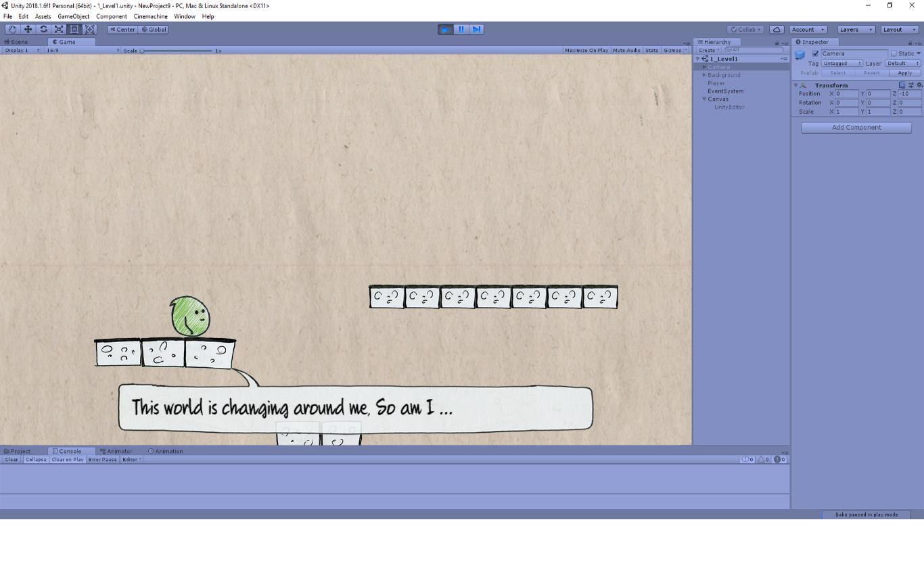The width and height of the screenshot is (924, 570).
Task: Toggle Stats overlay
Action: point(651,50)
